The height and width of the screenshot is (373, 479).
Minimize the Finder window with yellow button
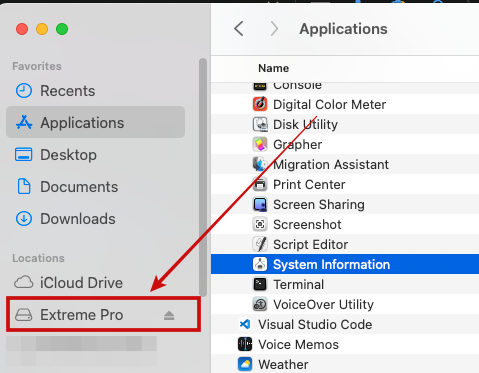(x=42, y=29)
